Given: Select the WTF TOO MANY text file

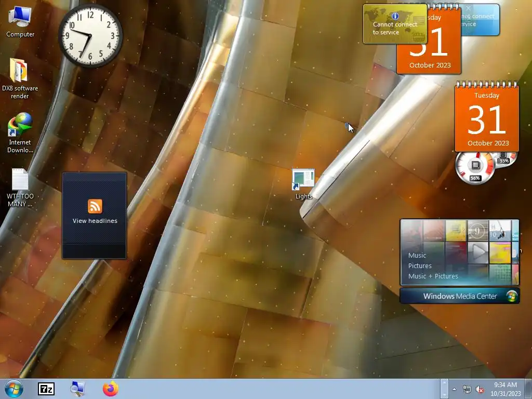Looking at the screenshot, I should (x=20, y=188).
